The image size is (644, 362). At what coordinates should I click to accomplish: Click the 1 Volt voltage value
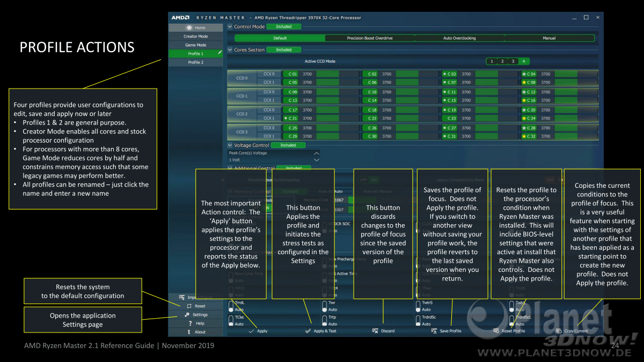(235, 160)
